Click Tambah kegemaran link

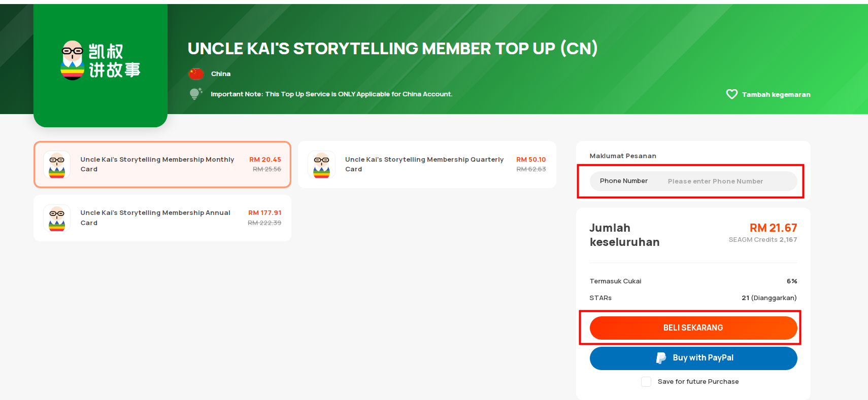[776, 95]
